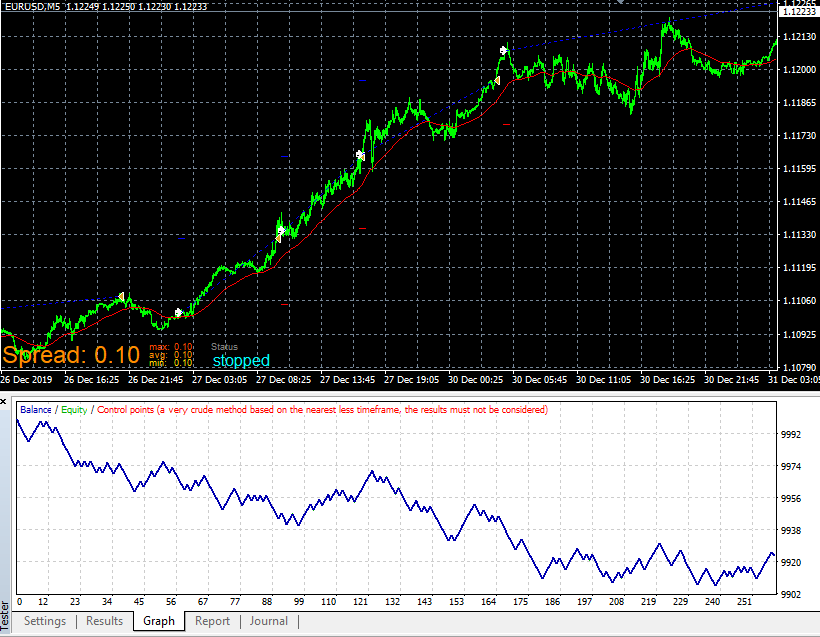Click the 'stopped' status text

click(241, 360)
